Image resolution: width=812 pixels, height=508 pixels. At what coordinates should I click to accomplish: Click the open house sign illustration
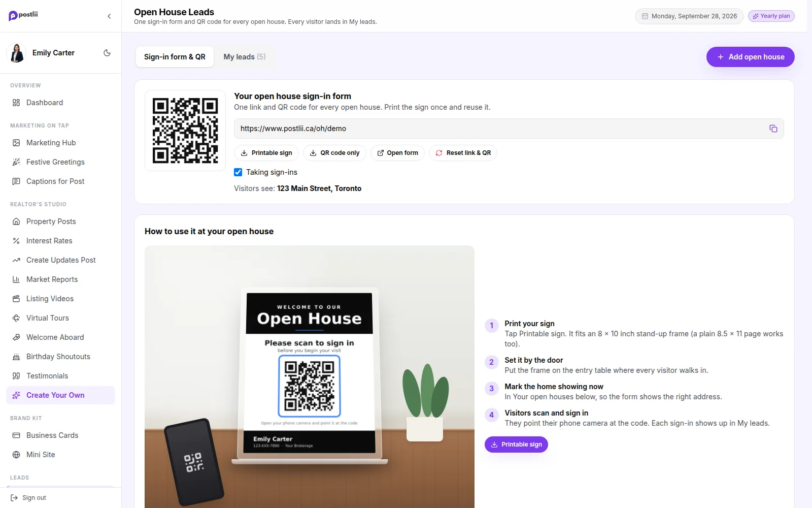(310, 377)
